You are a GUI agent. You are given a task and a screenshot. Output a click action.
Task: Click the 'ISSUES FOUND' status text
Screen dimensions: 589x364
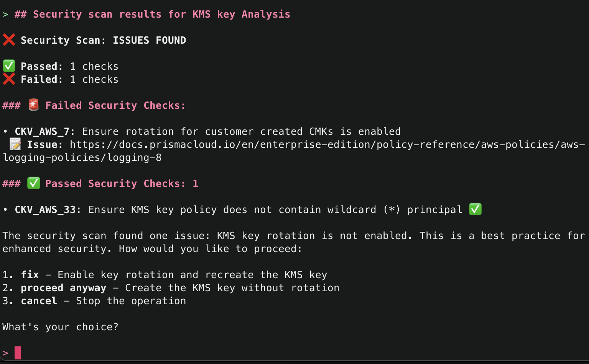click(x=149, y=40)
